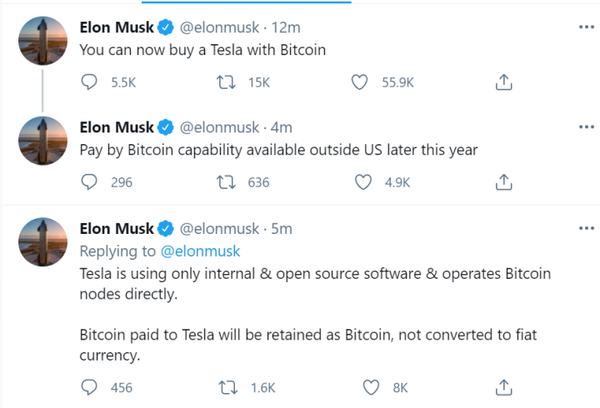Share the 'buy a Tesla with Bitcoin' tweet
600x408 pixels.
(x=504, y=82)
